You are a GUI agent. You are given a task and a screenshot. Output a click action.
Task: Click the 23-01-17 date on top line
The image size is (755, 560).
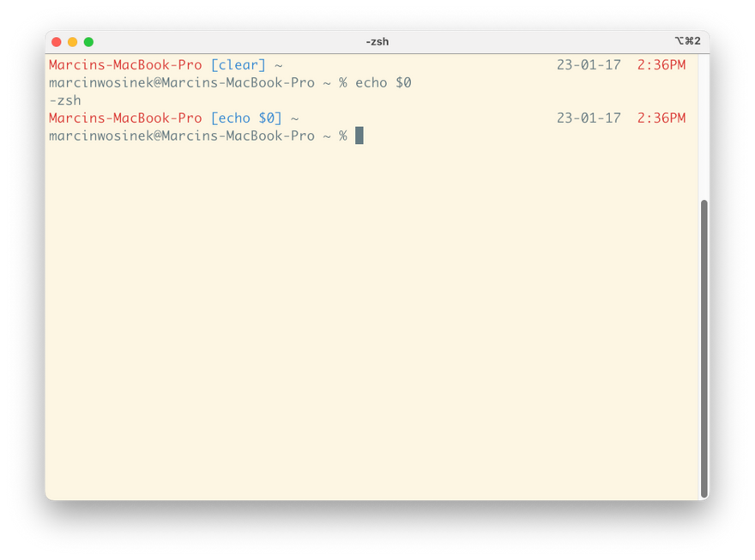pos(589,65)
